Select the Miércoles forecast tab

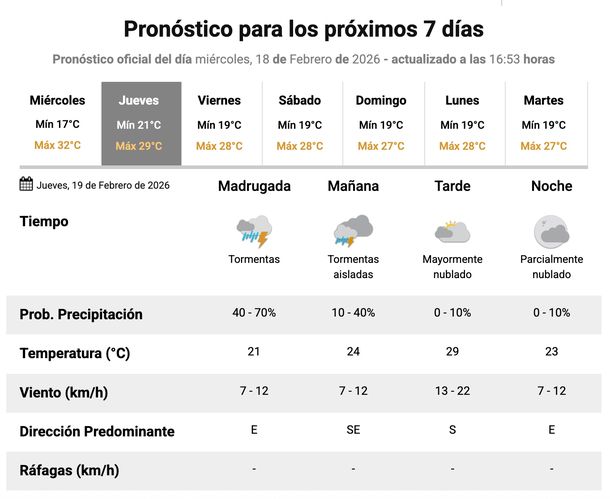click(58, 123)
